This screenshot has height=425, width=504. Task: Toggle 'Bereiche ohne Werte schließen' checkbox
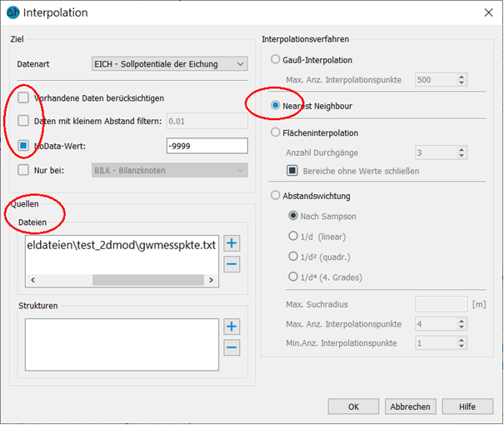coord(292,171)
